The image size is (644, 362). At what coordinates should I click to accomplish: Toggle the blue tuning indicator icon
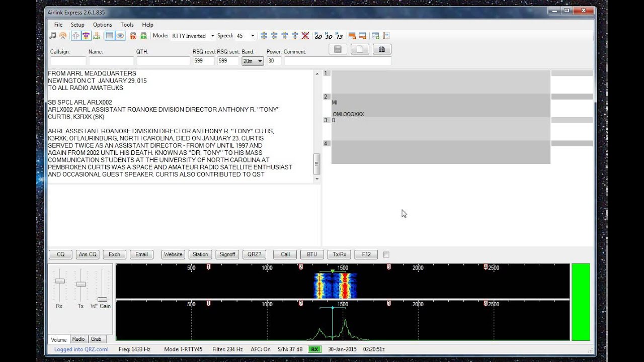[x=76, y=36]
